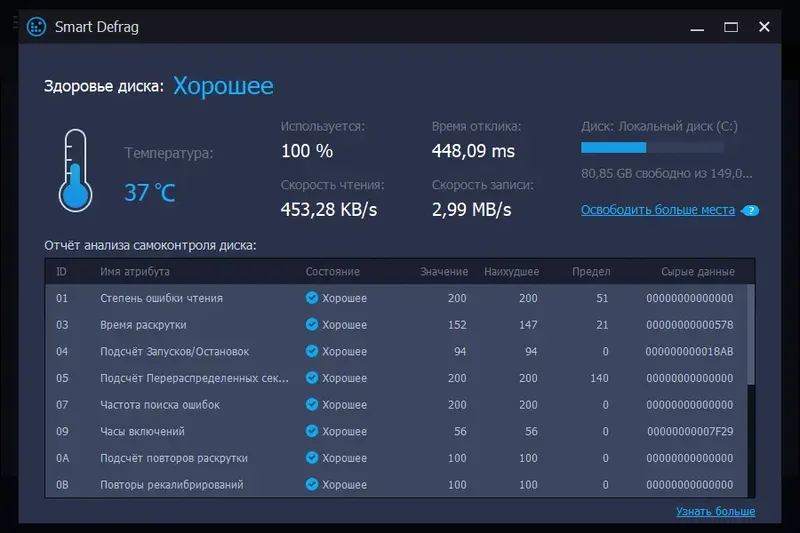Maximize the Smart Defrag window
Viewport: 800px width, 533px height.
(x=731, y=27)
